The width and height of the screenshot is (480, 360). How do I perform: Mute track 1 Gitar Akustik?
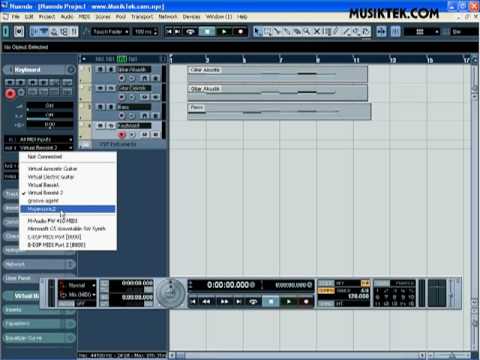coord(100,69)
